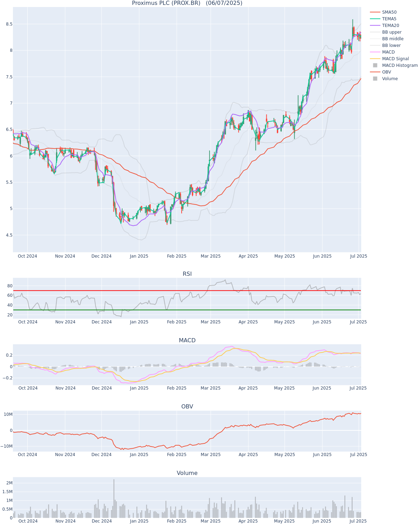The width and height of the screenshot is (420, 525).
Task: Click Feb 2025 label under MACD chart
Action: pyautogui.click(x=177, y=388)
